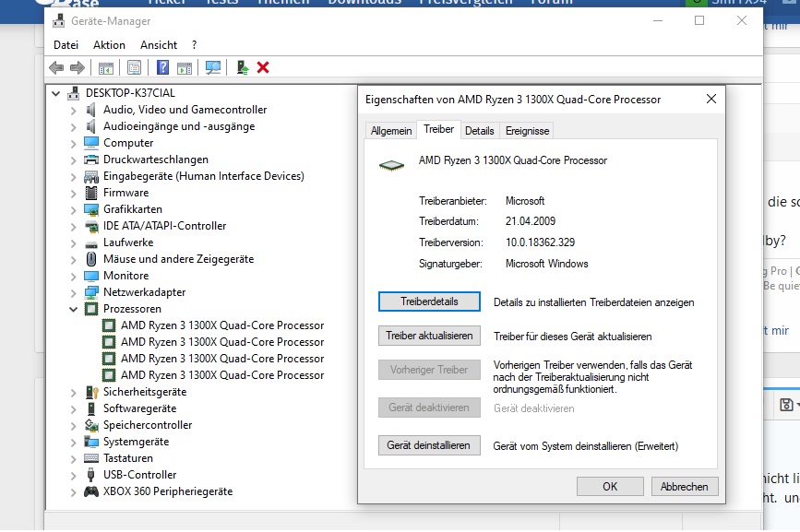Select the last AMD Ryzen 3 1300X tree item

point(222,375)
